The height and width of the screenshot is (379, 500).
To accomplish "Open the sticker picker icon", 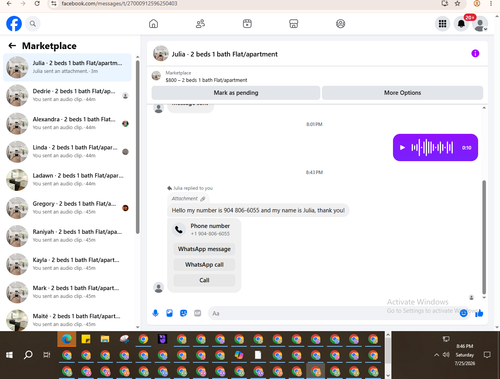I will [x=183, y=313].
